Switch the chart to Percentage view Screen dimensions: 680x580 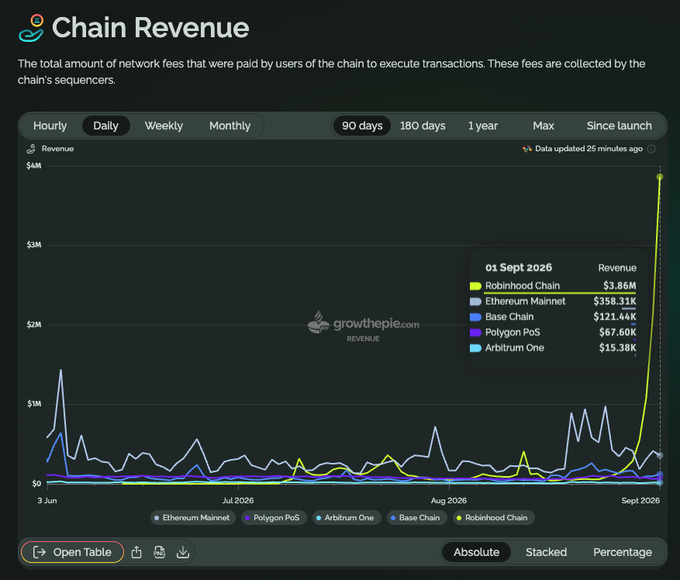point(622,552)
